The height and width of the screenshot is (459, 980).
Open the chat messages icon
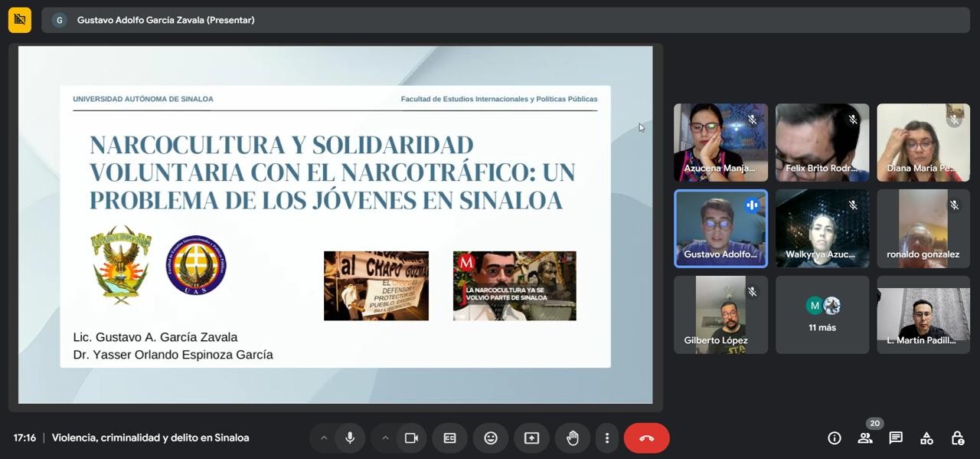click(896, 438)
